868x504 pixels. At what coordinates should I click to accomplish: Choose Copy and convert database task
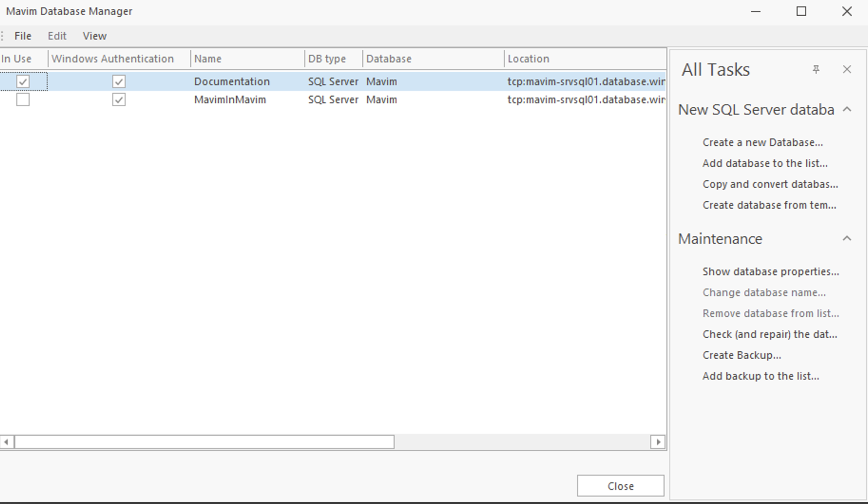click(770, 184)
